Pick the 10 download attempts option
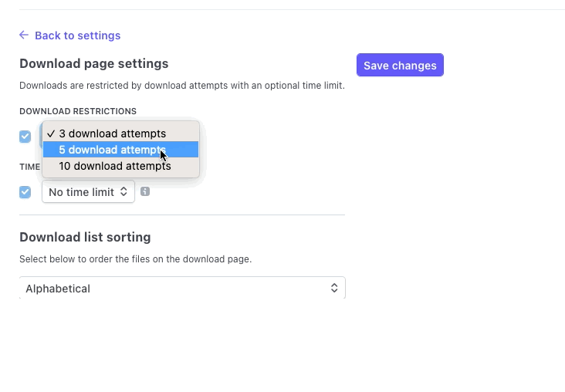The image size is (565, 392). pos(115,166)
